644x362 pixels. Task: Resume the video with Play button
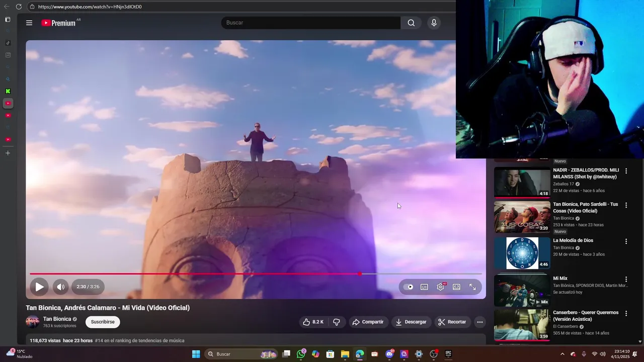point(39,287)
